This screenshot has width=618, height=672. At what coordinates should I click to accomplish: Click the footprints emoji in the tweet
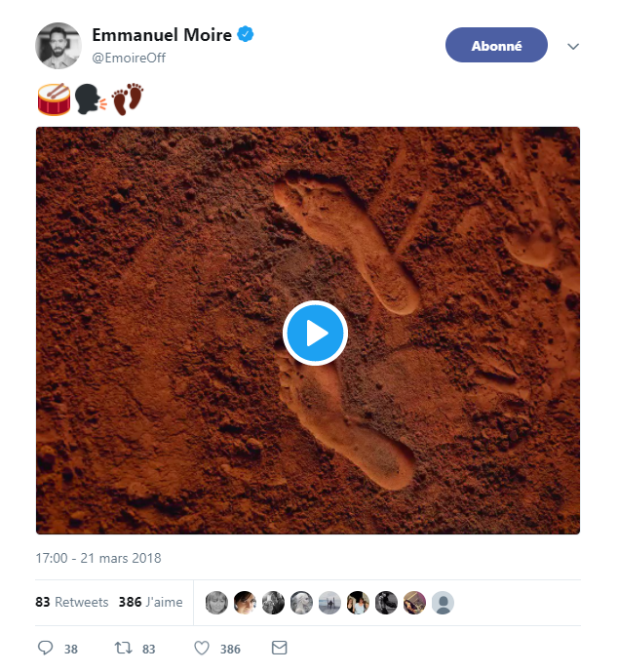pos(128,99)
